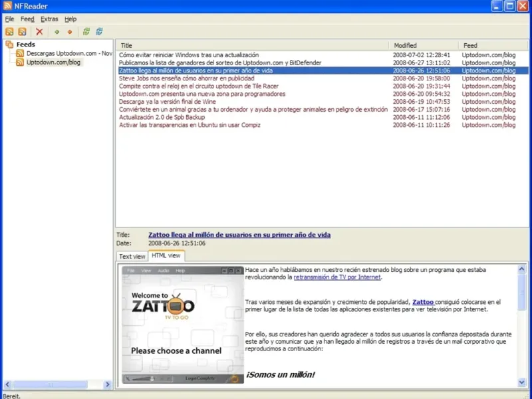
Task: Select the HTML view tab
Action: click(166, 255)
